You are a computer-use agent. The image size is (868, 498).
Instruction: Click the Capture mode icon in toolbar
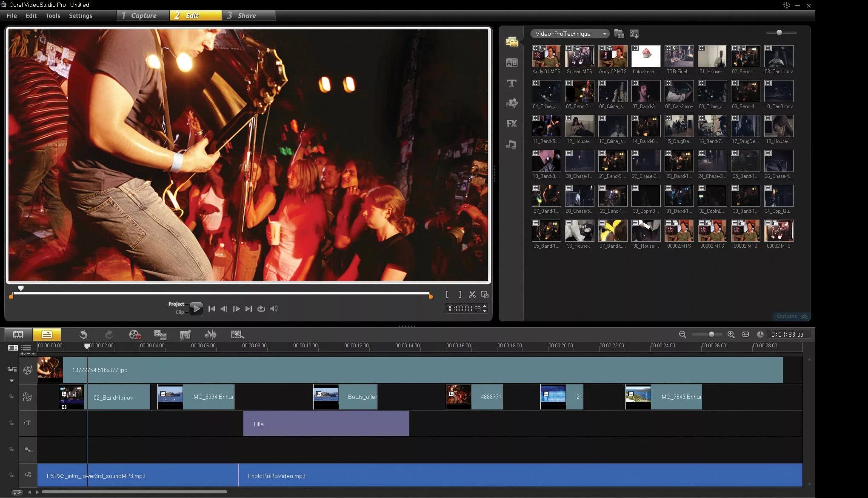coord(141,15)
